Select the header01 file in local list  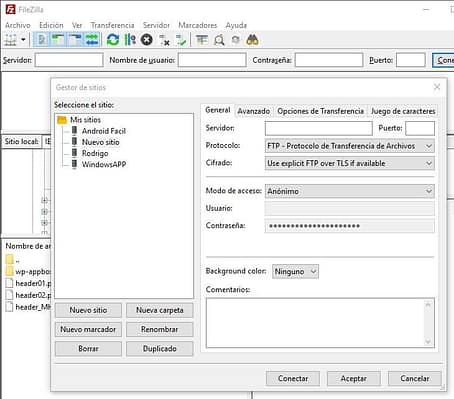tap(28, 283)
